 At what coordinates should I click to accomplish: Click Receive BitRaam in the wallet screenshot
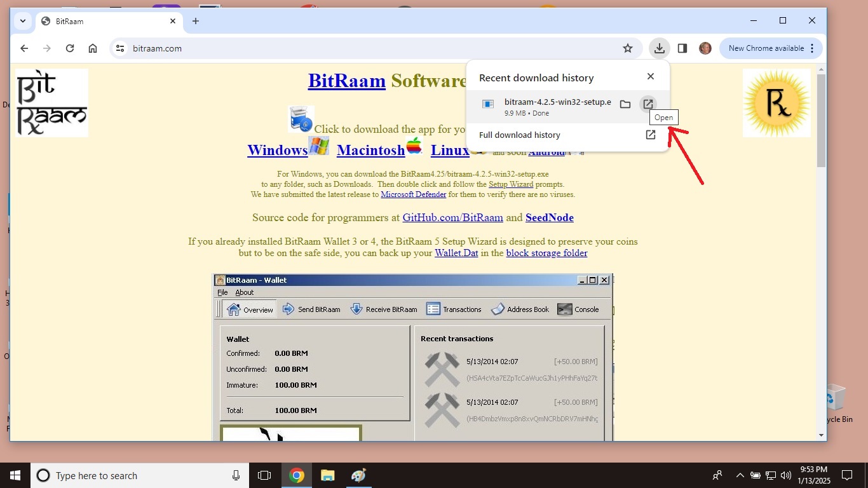click(383, 309)
